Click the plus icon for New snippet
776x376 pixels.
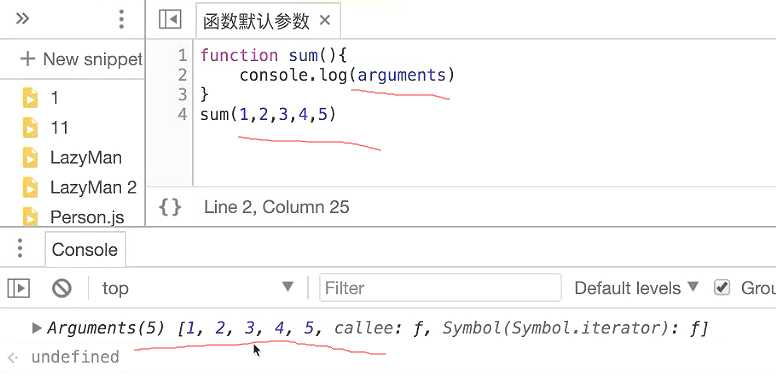(28, 59)
